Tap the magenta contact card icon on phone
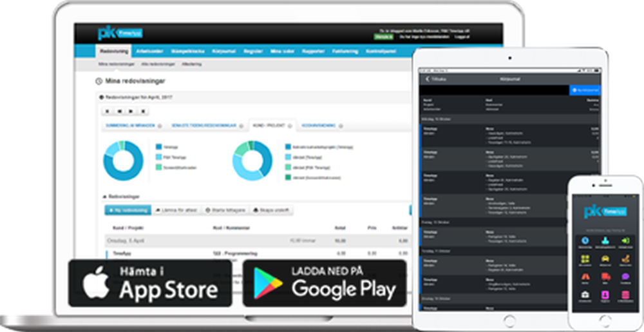Image resolution: width=644 pixels, height=332 pixels. [x=605, y=295]
